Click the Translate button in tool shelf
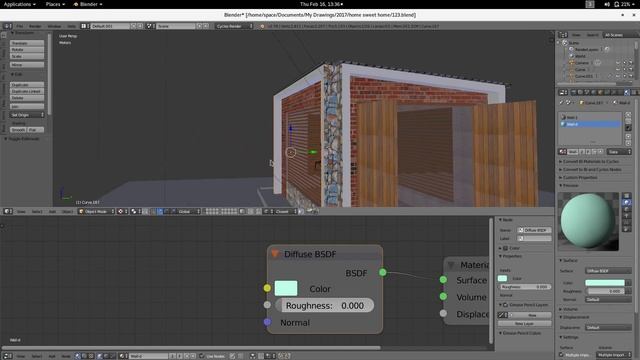Image resolution: width=640 pixels, height=360 pixels. 27,43
